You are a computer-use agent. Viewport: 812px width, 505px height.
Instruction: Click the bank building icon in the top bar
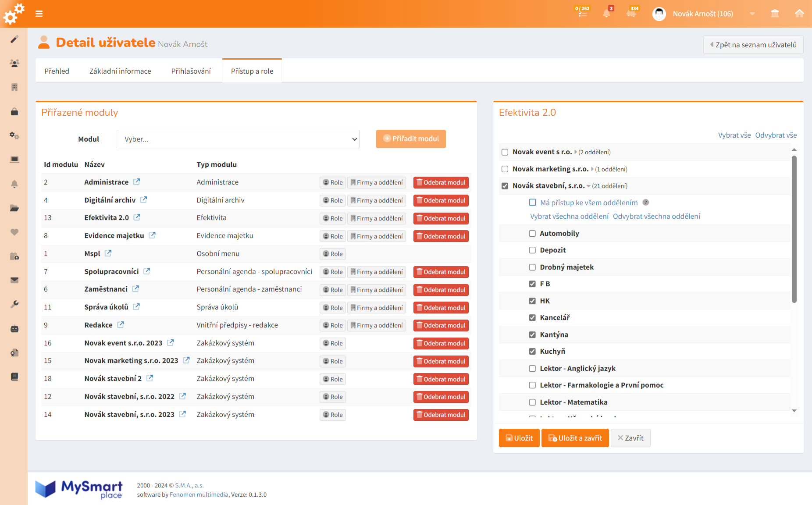coord(775,14)
